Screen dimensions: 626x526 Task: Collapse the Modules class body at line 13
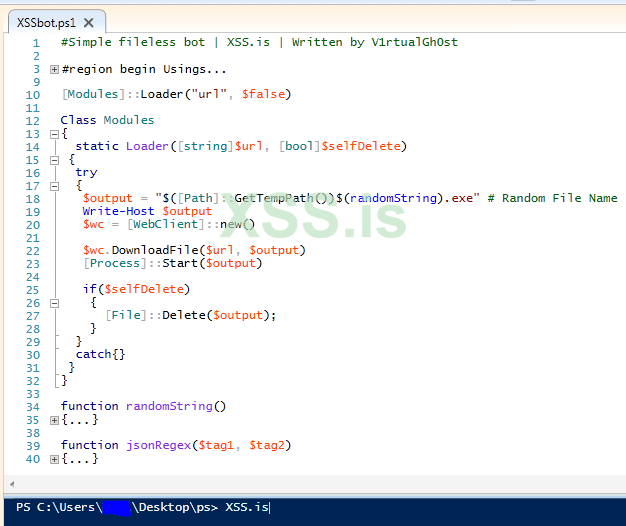(54, 134)
